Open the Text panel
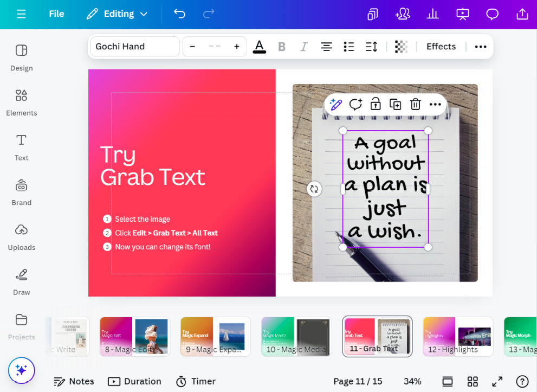Image resolution: width=537 pixels, height=392 pixels. pos(21,147)
